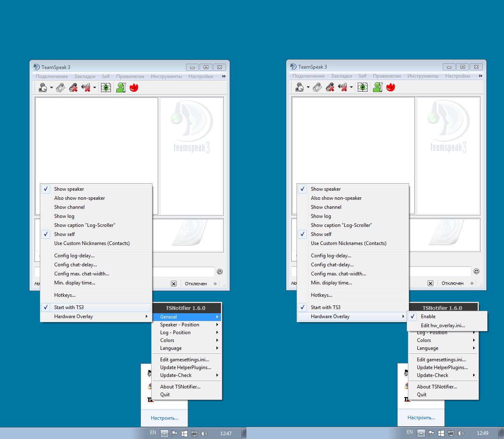Expand Update-Check submenu in right TSNotifier menu
This screenshot has height=439, width=504.
click(x=444, y=375)
